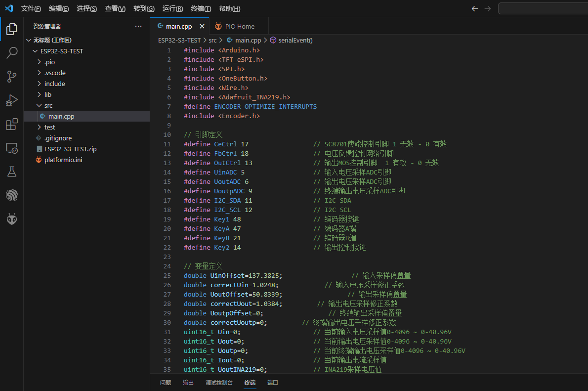Open the Extensions view icon
Screen dimensions: 588x391
pyautogui.click(x=12, y=124)
